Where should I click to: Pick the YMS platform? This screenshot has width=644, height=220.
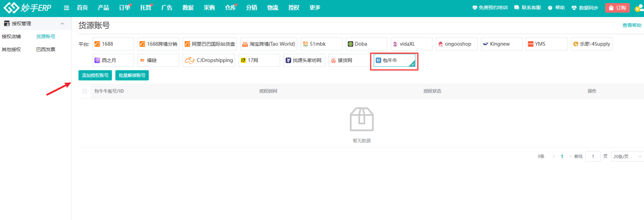[x=547, y=44]
